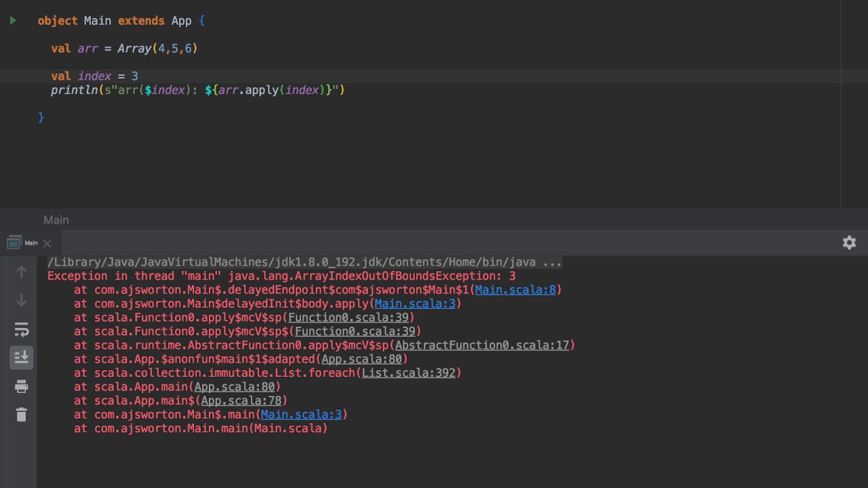Image resolution: width=868 pixels, height=488 pixels.
Task: Open Main.scala:8 stack trace link
Action: 515,290
